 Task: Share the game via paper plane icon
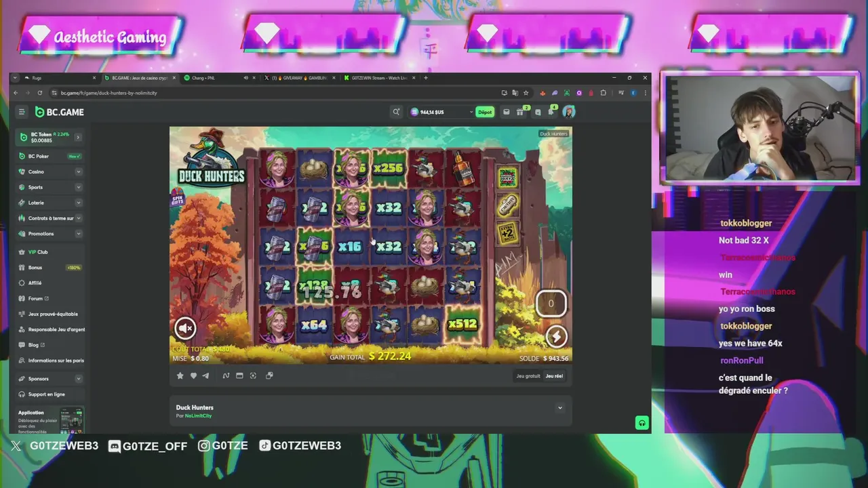click(x=205, y=375)
